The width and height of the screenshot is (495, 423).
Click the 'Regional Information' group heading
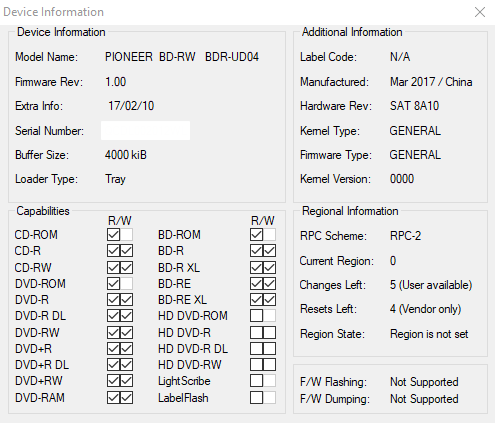[x=350, y=211]
